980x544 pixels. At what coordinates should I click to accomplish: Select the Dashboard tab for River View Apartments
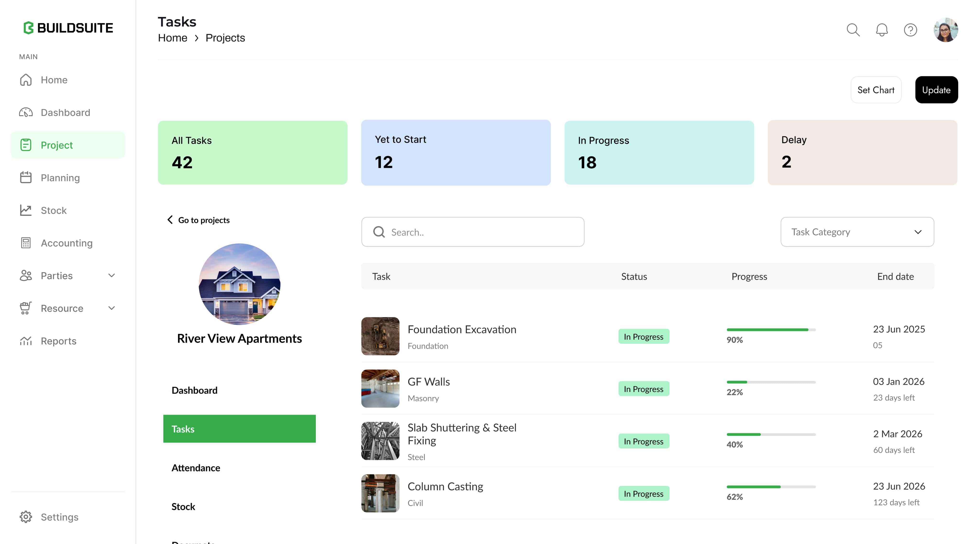[x=195, y=390]
